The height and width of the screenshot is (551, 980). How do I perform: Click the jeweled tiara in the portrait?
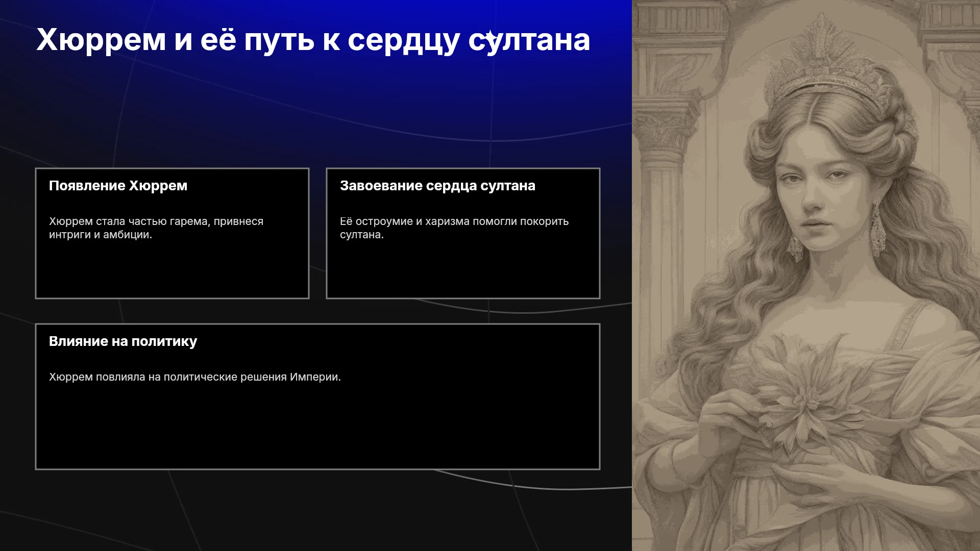click(x=824, y=66)
